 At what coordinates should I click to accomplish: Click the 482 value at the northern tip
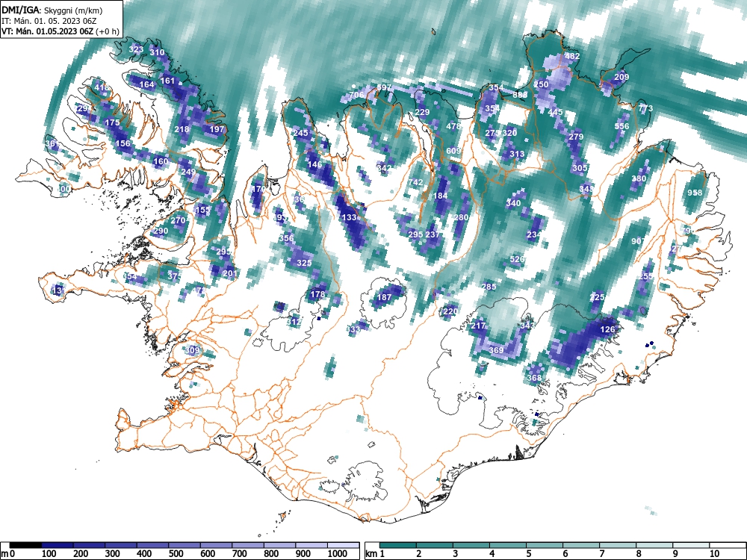pos(572,56)
